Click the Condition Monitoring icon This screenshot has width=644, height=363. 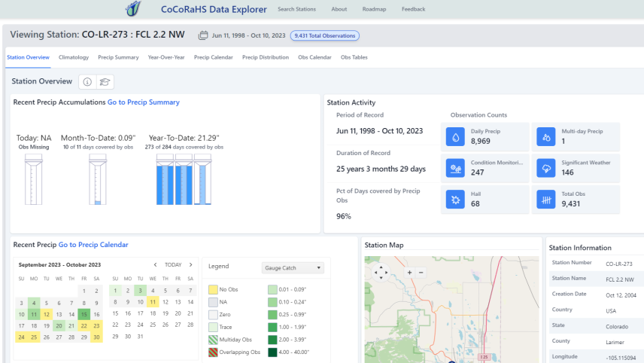coord(455,168)
